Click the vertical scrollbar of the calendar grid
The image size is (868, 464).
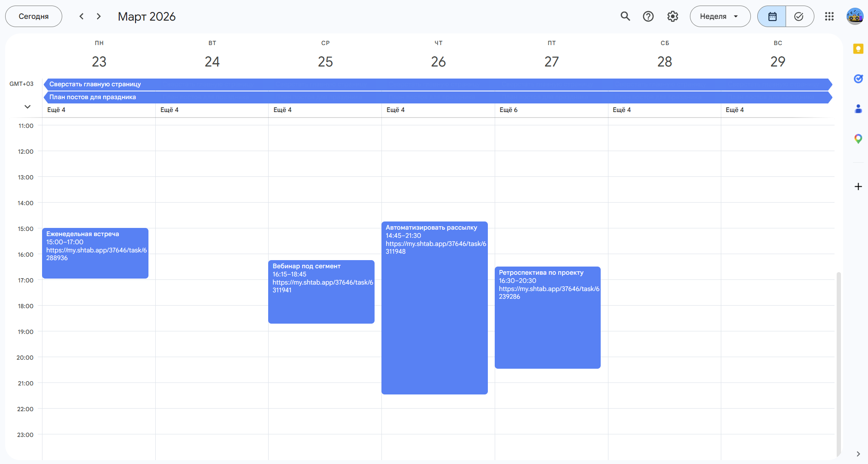838,365
